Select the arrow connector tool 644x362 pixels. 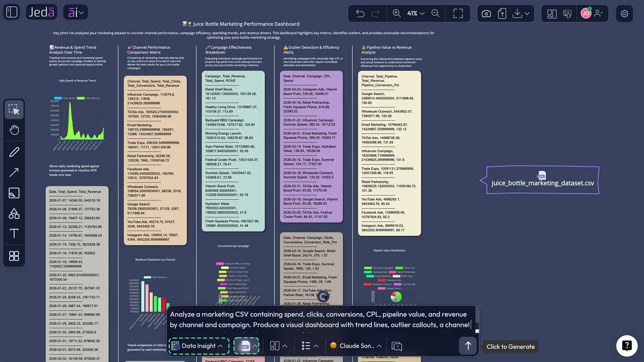(x=14, y=173)
